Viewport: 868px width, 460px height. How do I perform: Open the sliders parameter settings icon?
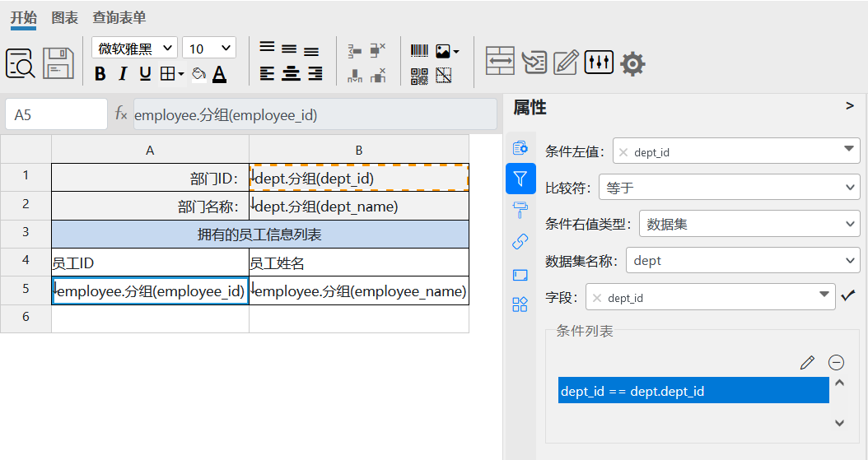599,62
